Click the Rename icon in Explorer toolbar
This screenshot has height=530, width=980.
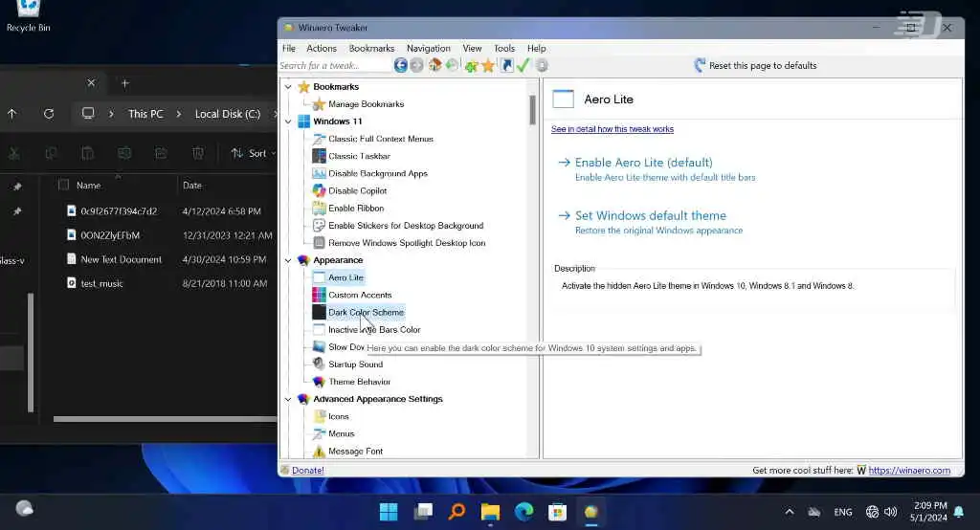(x=124, y=153)
